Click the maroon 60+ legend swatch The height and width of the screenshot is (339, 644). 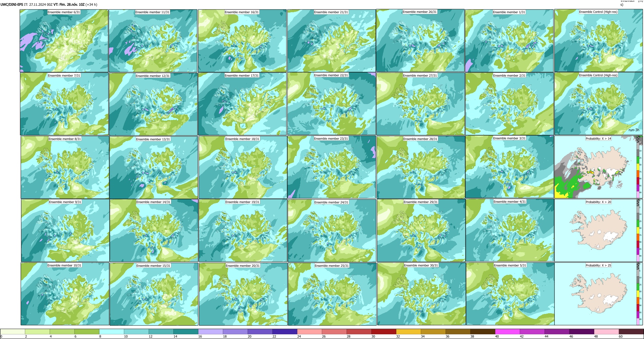(631, 332)
